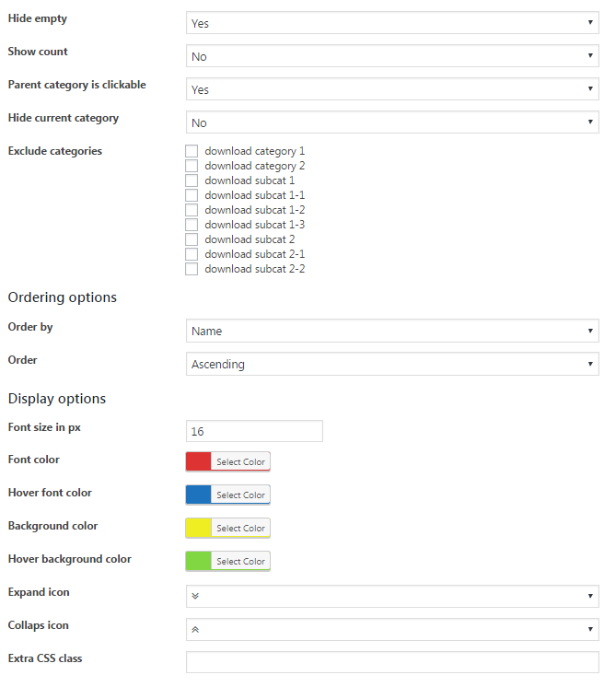Open the Hide current category dropdown

point(392,122)
